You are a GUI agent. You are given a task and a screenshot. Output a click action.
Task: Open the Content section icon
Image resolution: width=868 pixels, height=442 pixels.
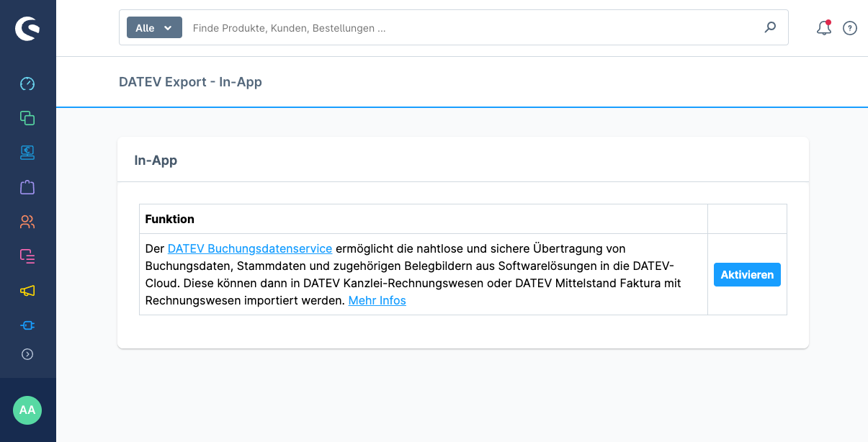(27, 256)
